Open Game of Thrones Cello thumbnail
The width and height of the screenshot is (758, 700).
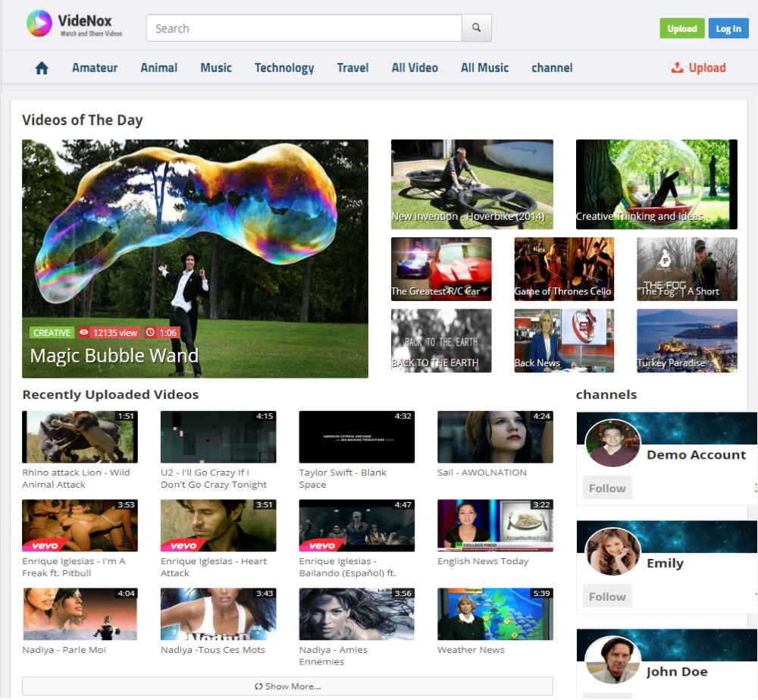click(564, 269)
